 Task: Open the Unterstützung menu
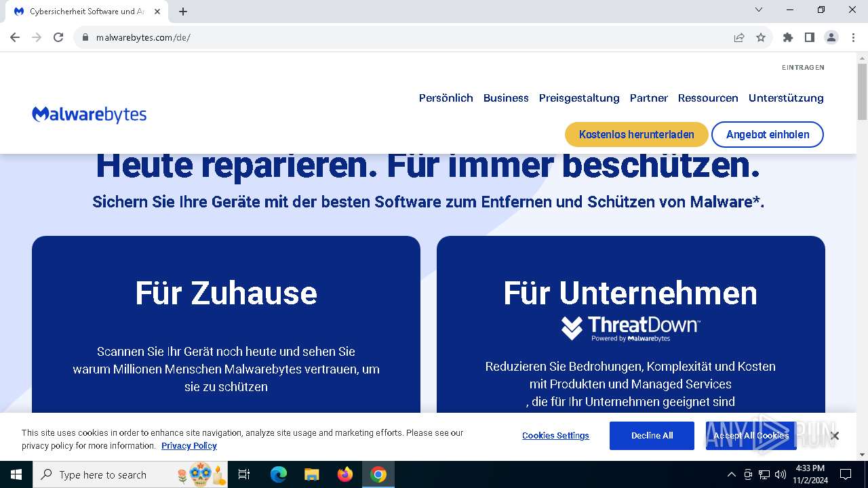click(x=786, y=98)
